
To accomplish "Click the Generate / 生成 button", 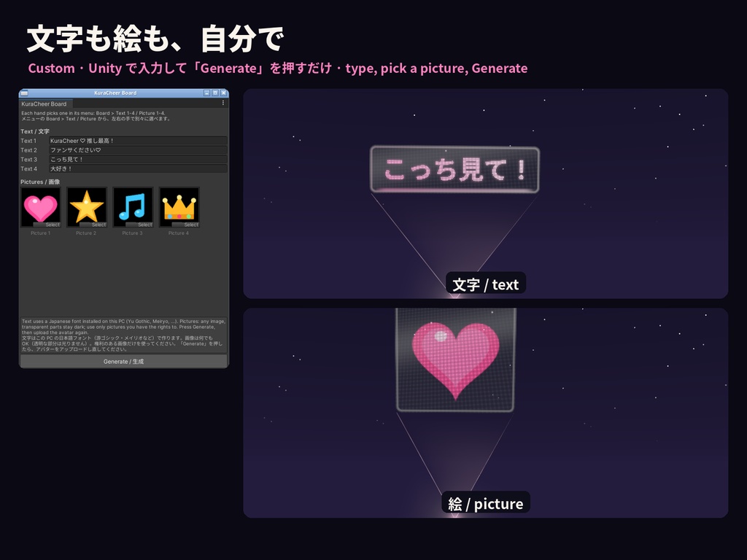I will click(123, 362).
